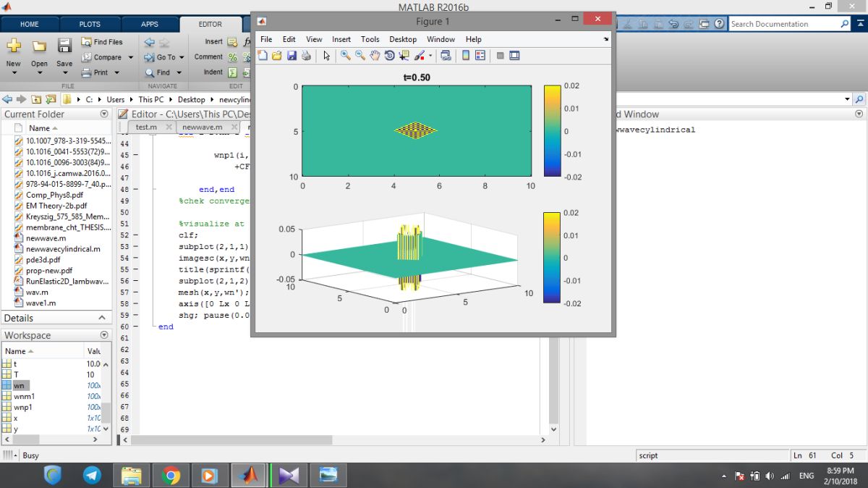Click the Insert section icon
The height and width of the screenshot is (488, 868).
tap(232, 42)
